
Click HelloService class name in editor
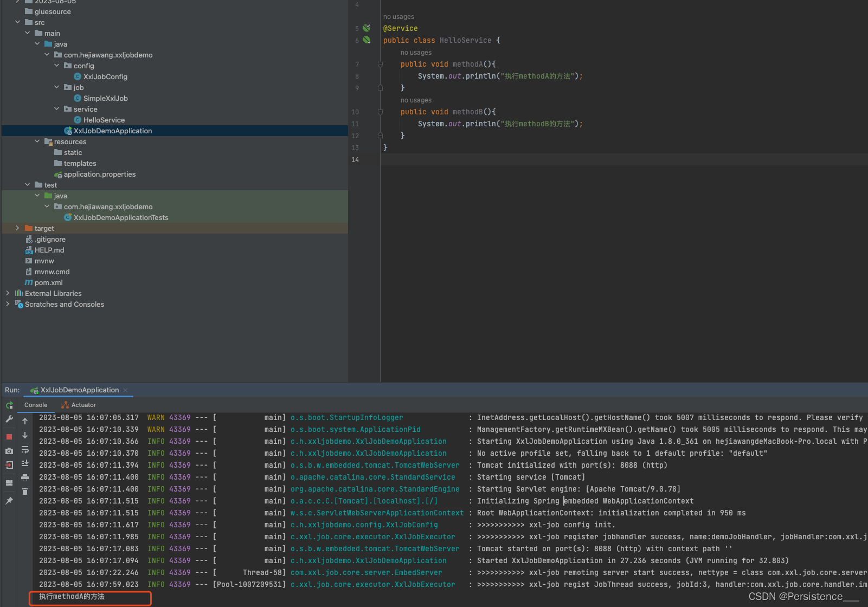[x=465, y=40]
